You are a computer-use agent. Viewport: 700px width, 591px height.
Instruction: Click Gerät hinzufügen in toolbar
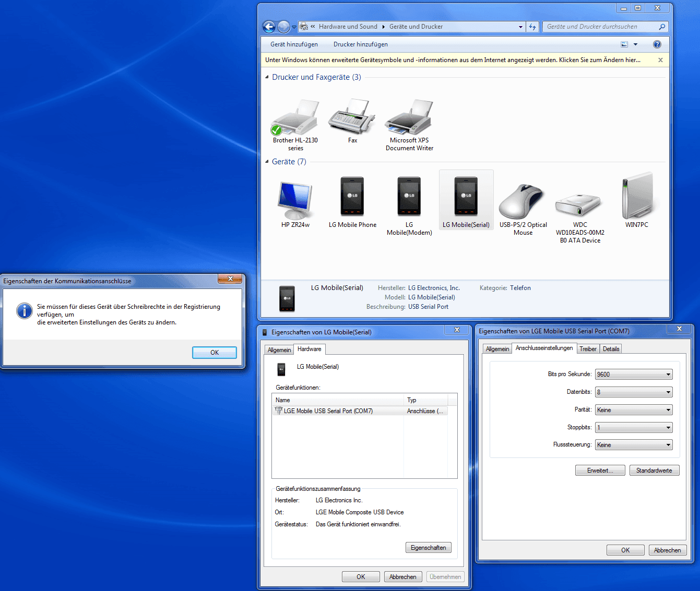(294, 44)
